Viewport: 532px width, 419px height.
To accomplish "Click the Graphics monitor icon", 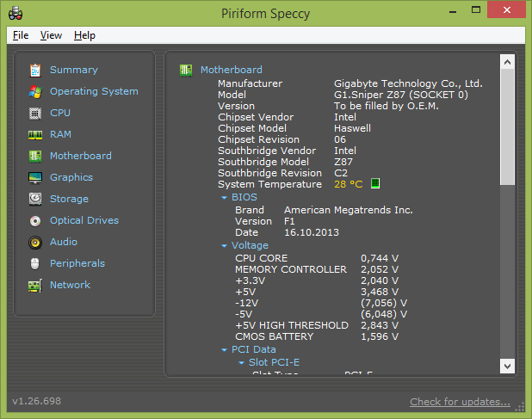I will (x=35, y=177).
